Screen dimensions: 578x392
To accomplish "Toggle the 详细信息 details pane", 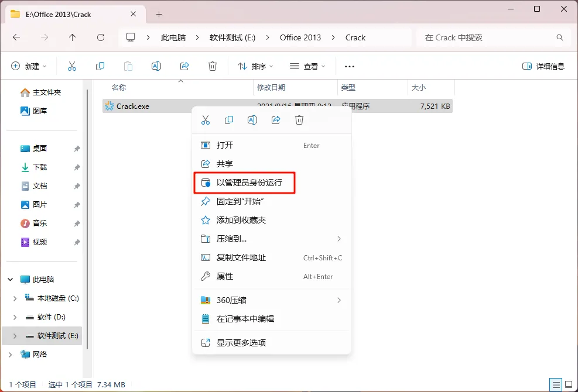I will (543, 66).
